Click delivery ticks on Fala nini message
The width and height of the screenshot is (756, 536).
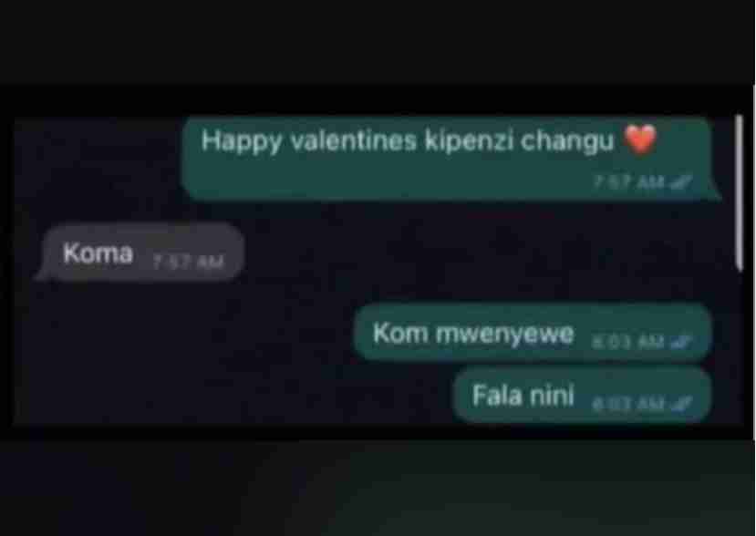(681, 403)
